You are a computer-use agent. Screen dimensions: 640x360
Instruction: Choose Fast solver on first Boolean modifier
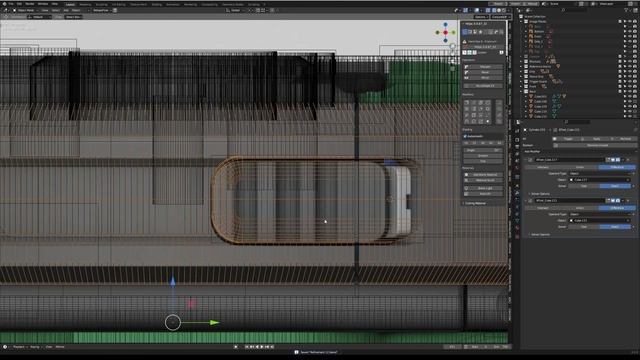tap(584, 186)
